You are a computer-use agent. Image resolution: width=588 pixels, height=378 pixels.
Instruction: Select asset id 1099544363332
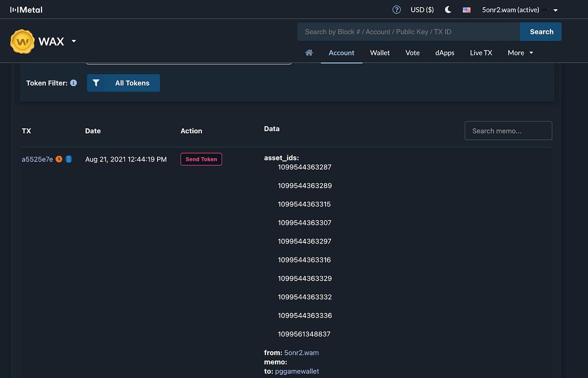coord(304,297)
